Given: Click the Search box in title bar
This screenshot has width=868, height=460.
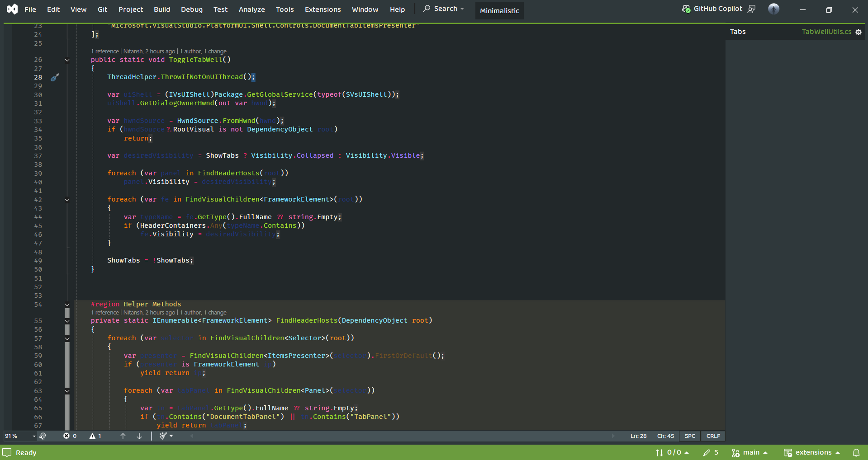Looking at the screenshot, I should point(444,9).
